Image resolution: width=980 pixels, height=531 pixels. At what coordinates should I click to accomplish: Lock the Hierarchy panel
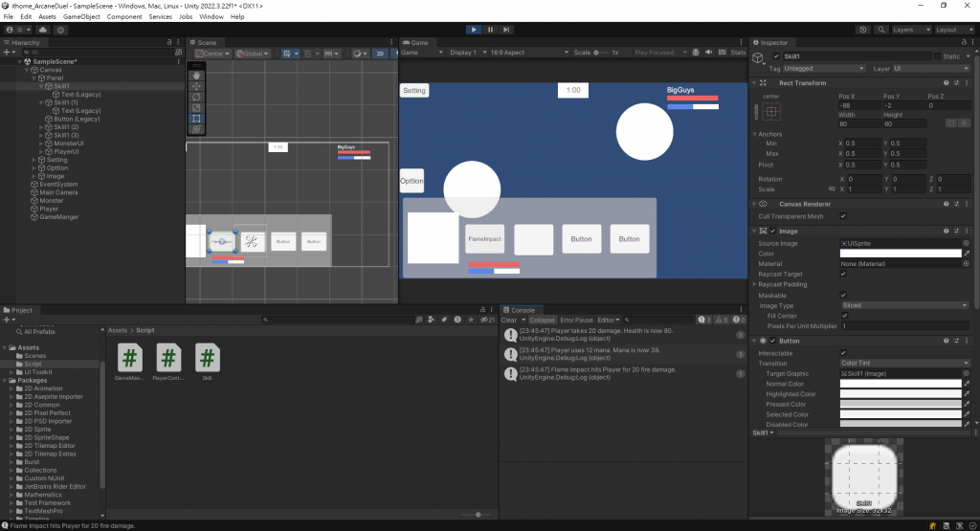169,42
